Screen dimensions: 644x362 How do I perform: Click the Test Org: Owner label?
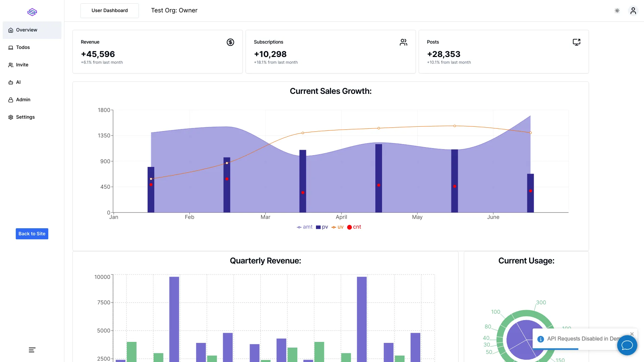(x=174, y=10)
